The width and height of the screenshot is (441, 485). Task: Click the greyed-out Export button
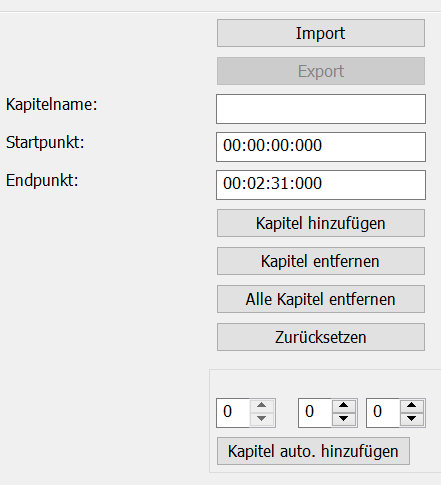coord(321,71)
